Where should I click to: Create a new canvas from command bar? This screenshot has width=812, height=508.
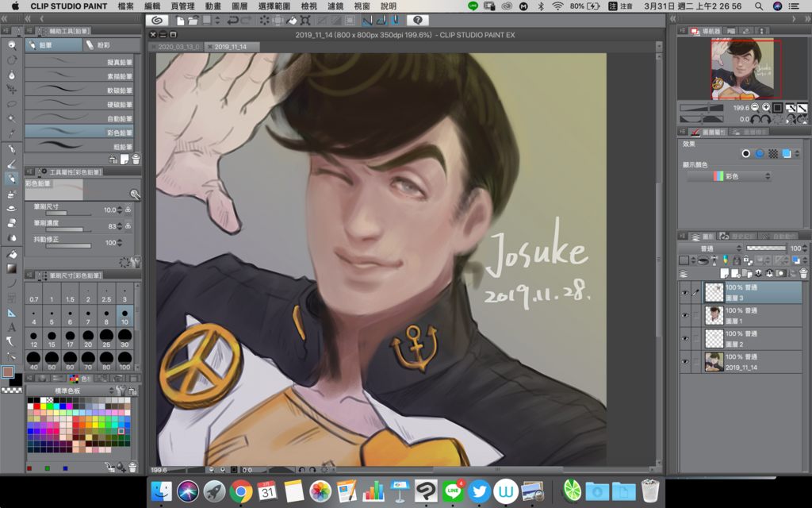click(x=180, y=20)
